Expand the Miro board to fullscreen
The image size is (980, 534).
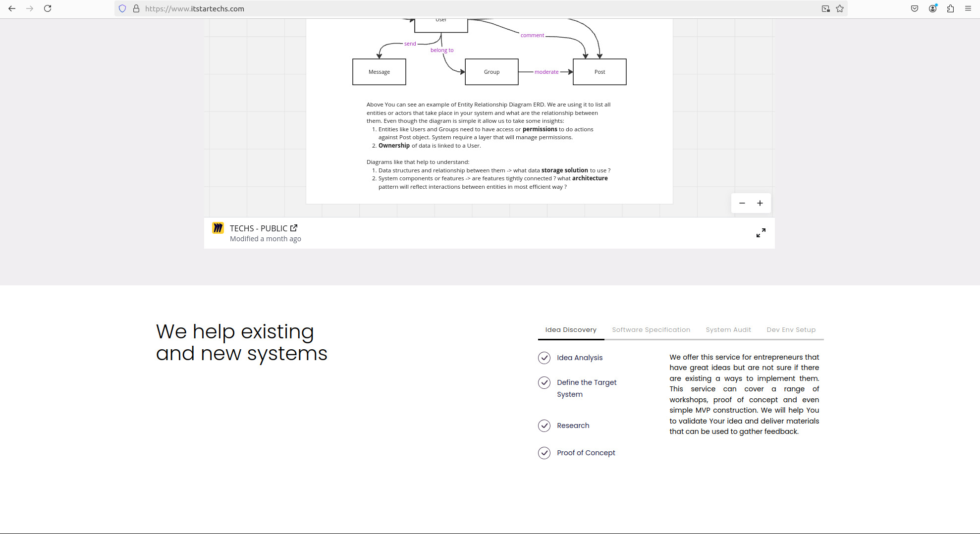(x=761, y=233)
